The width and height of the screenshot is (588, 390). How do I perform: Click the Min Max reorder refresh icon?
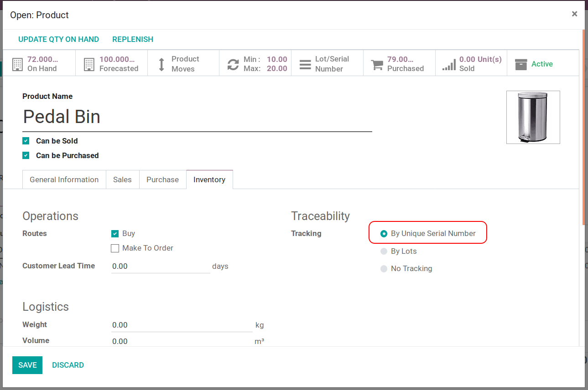click(233, 64)
